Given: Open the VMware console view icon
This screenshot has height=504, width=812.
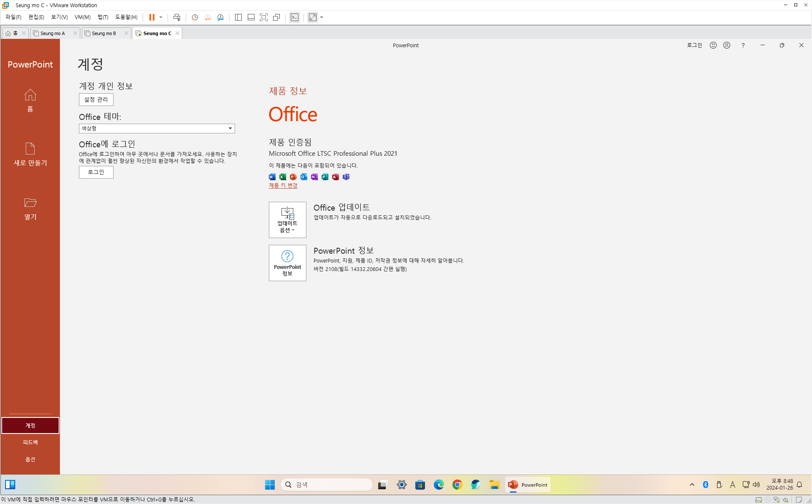Looking at the screenshot, I should pos(295,17).
